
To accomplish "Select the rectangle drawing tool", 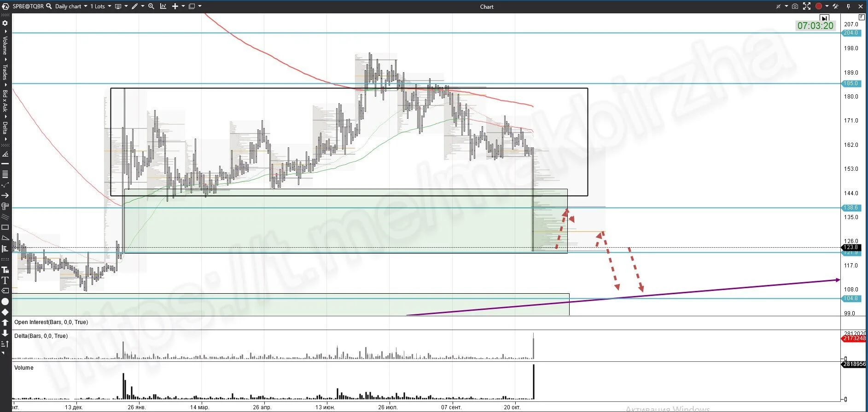I will tap(5, 227).
